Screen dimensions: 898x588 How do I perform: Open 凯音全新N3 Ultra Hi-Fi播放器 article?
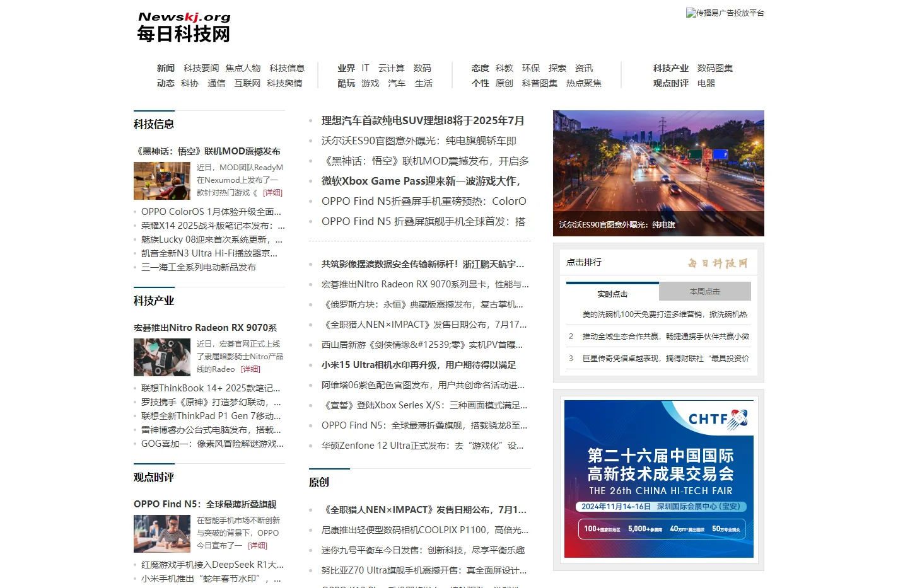209,253
